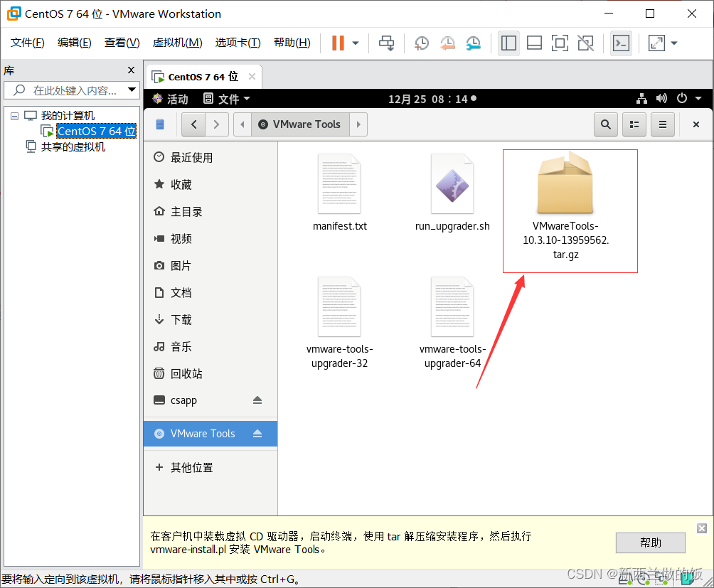Click the blue sidebar places icon

(x=160, y=124)
